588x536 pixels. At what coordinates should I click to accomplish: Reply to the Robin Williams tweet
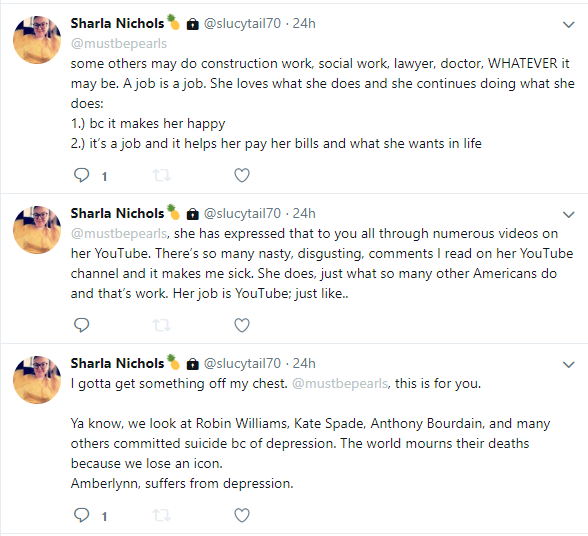[81, 515]
